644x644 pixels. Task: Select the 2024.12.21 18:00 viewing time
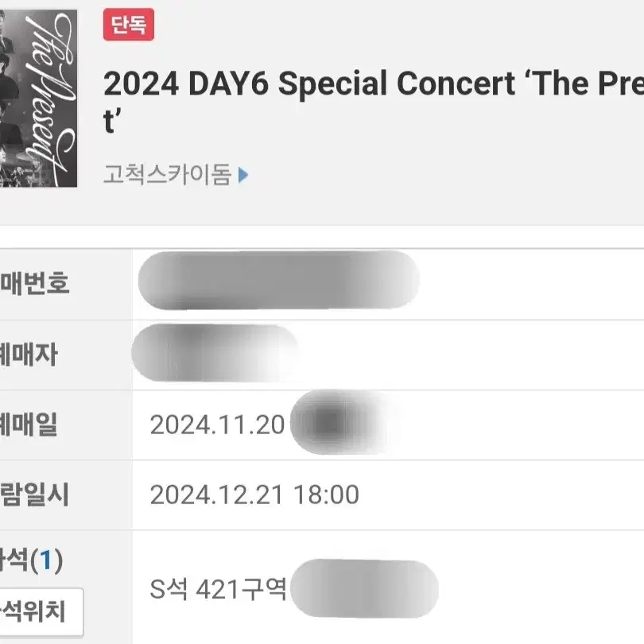(x=254, y=495)
